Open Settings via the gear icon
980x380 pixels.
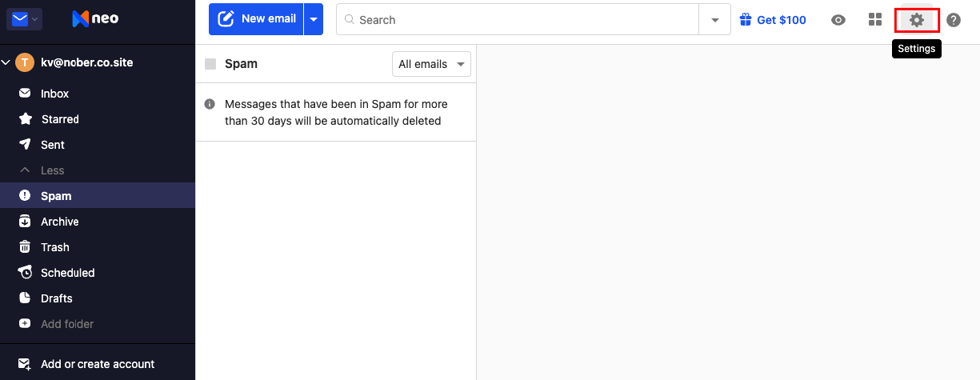point(917,20)
